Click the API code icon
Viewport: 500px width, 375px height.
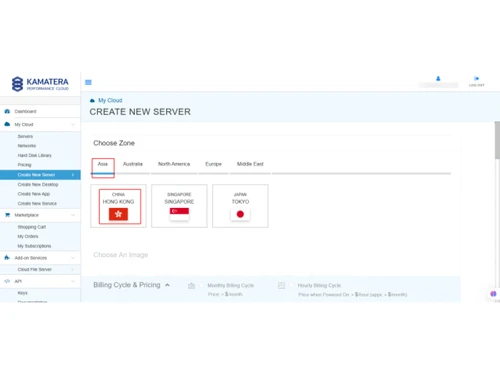tap(7, 281)
